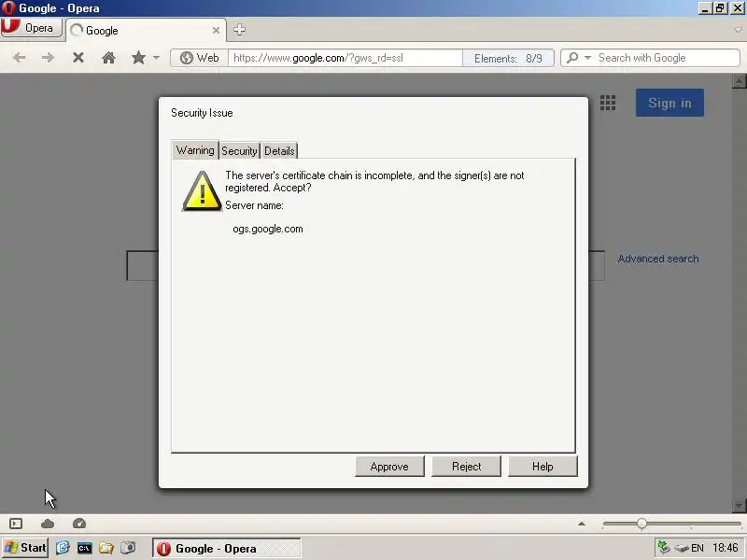Viewport: 747px width, 560px height.
Task: Click the Elements: 8/9 progress field
Action: click(508, 58)
